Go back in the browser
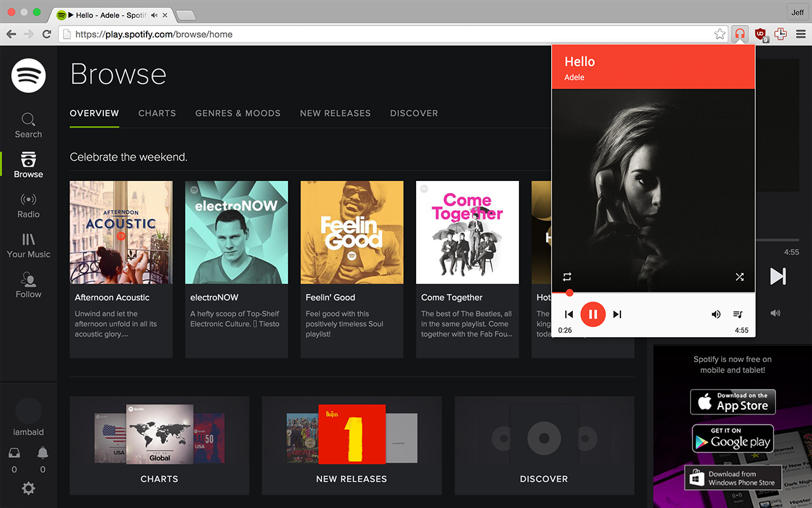812x508 pixels. (x=11, y=34)
